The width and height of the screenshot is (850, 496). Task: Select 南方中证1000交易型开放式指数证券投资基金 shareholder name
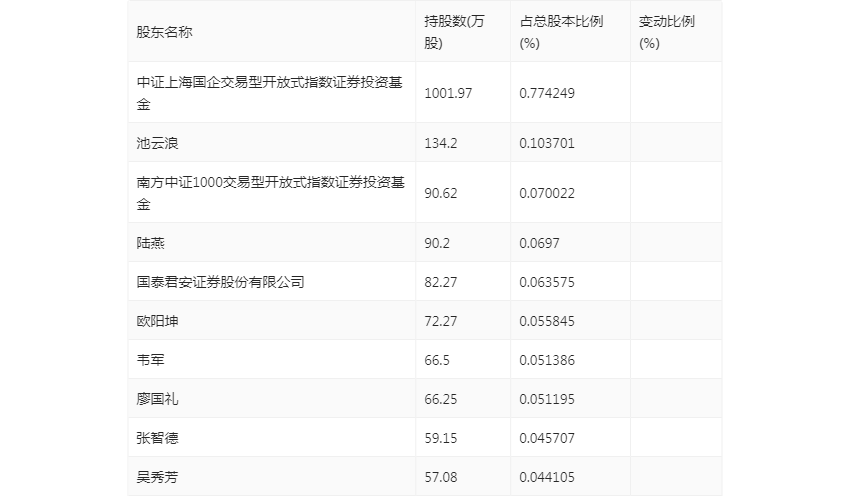coord(271,193)
